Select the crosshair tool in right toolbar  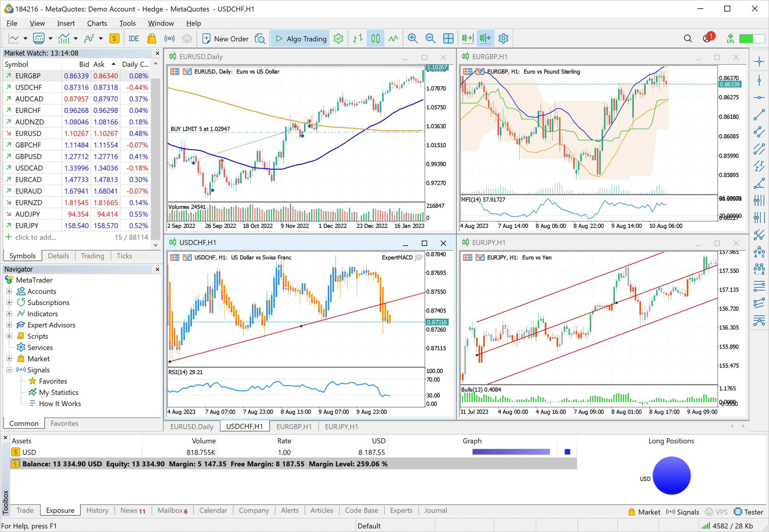coord(759,61)
